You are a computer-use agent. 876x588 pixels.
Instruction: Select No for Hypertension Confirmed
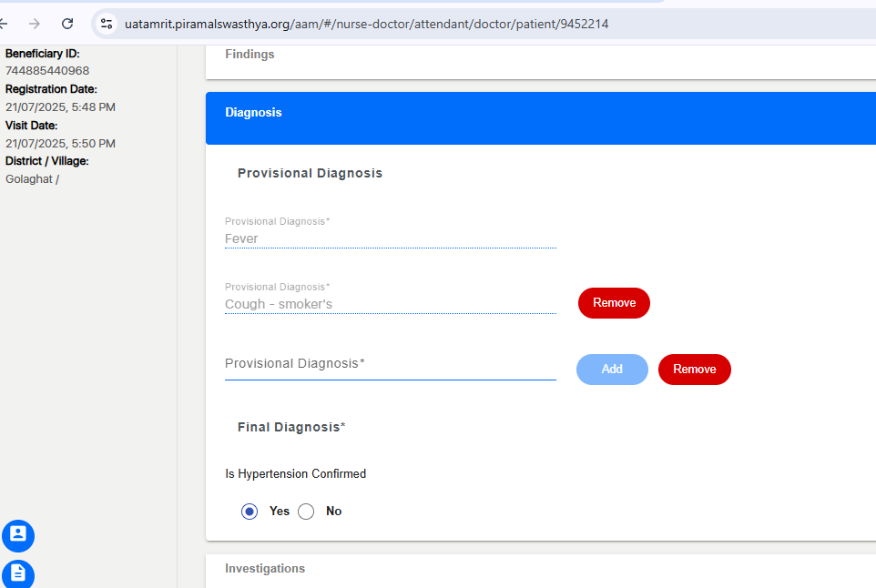(x=306, y=511)
